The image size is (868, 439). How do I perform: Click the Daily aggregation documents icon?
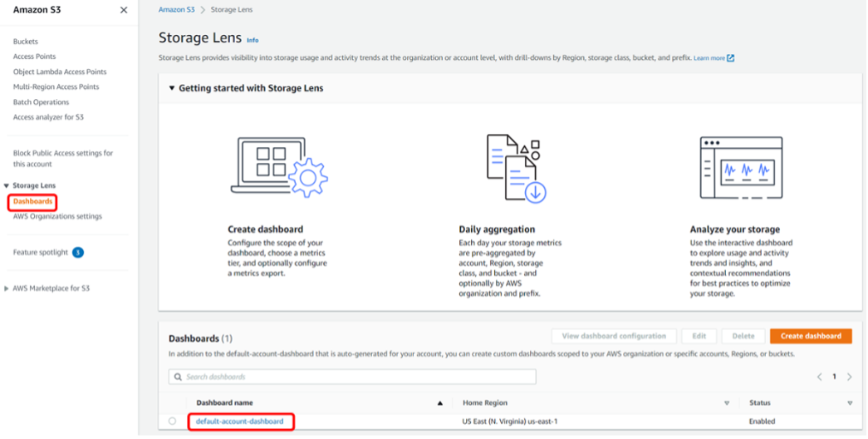point(515,168)
